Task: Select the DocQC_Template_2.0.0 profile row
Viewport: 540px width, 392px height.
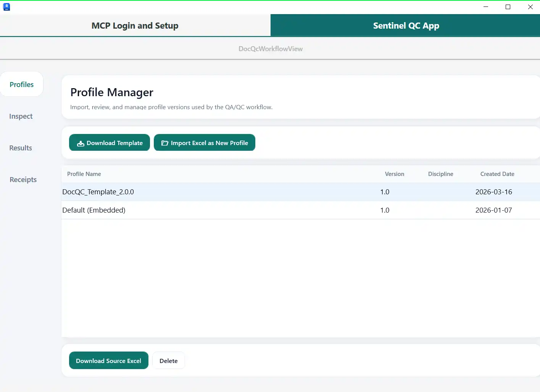Action: (98, 192)
